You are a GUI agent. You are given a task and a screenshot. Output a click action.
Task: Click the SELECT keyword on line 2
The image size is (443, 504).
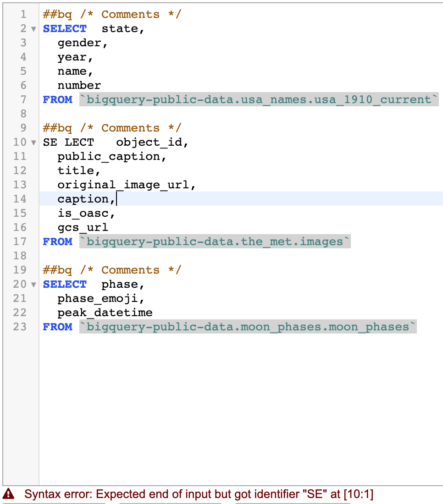tap(65, 28)
